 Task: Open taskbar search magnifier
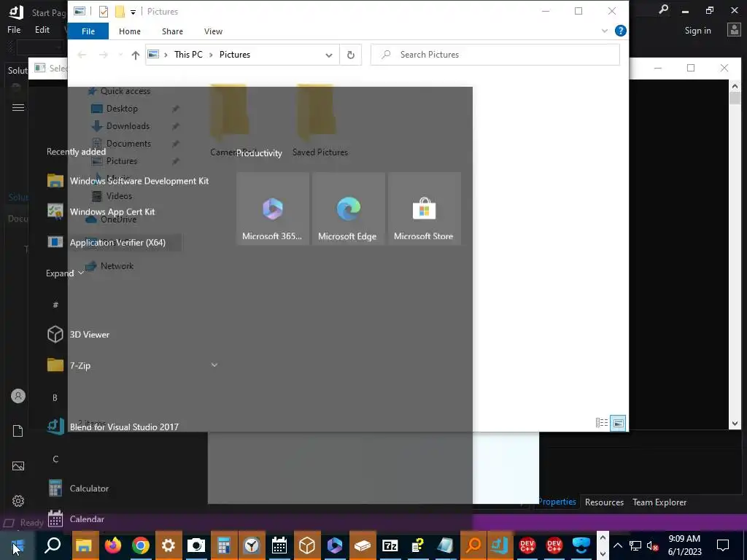coord(53,545)
